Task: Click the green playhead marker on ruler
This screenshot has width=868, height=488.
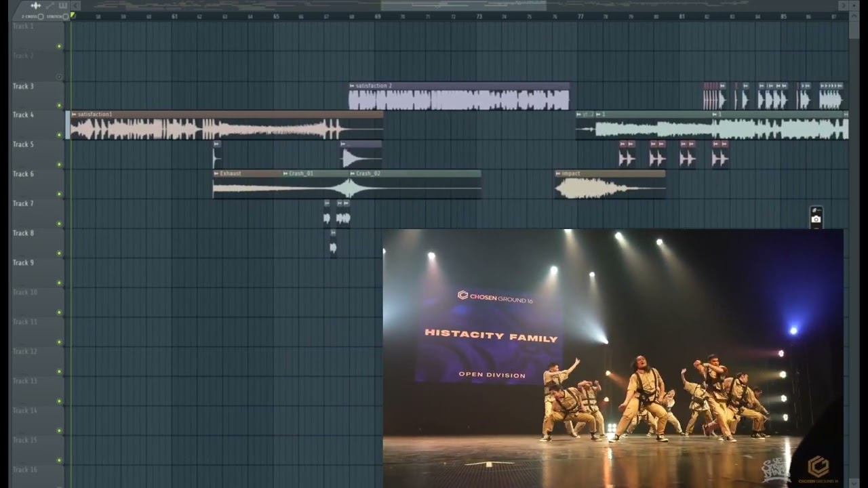Action: coord(73,15)
